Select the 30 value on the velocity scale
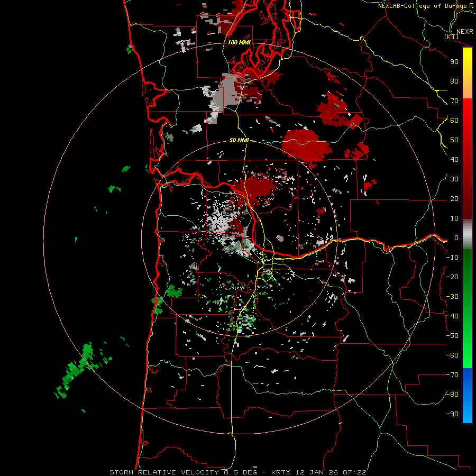Viewport: 476px width, 476px height. pyautogui.click(x=454, y=179)
